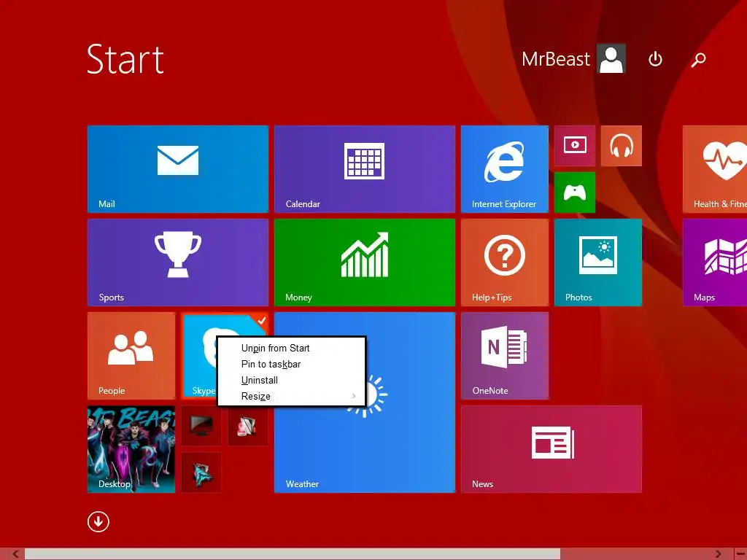747x560 pixels.
Task: Click the scrollbar right arrow
Action: pos(718,554)
